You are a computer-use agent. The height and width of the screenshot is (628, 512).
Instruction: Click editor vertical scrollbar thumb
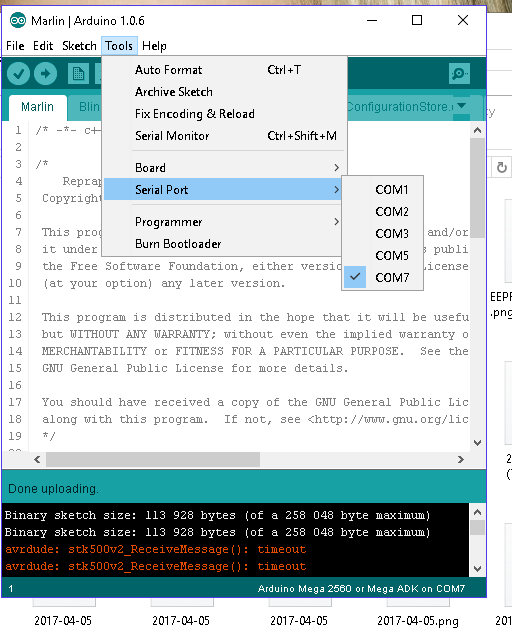[477, 188]
